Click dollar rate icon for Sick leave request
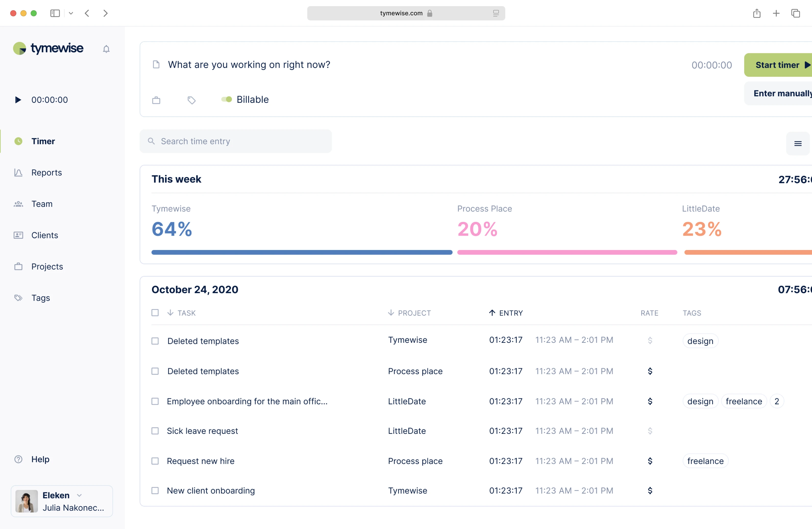The height and width of the screenshot is (529, 812). point(650,431)
